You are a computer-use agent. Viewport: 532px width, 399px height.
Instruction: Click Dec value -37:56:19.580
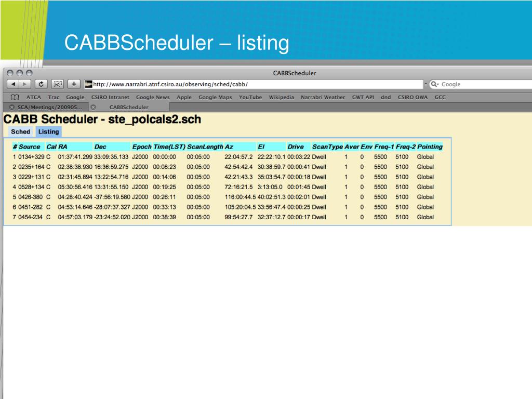[x=112, y=197]
